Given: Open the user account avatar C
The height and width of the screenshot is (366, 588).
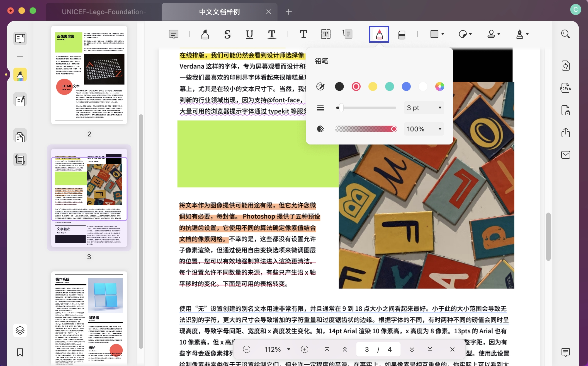Looking at the screenshot, I should point(575,9).
